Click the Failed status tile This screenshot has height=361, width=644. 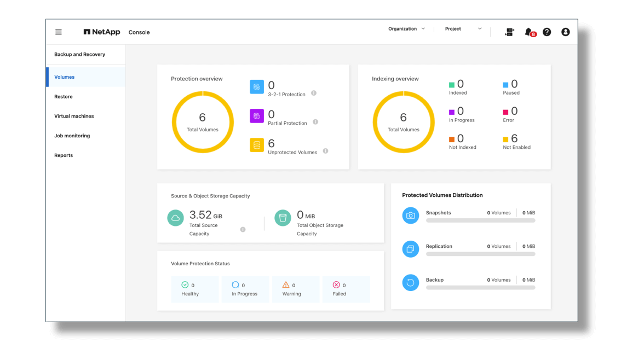point(346,289)
